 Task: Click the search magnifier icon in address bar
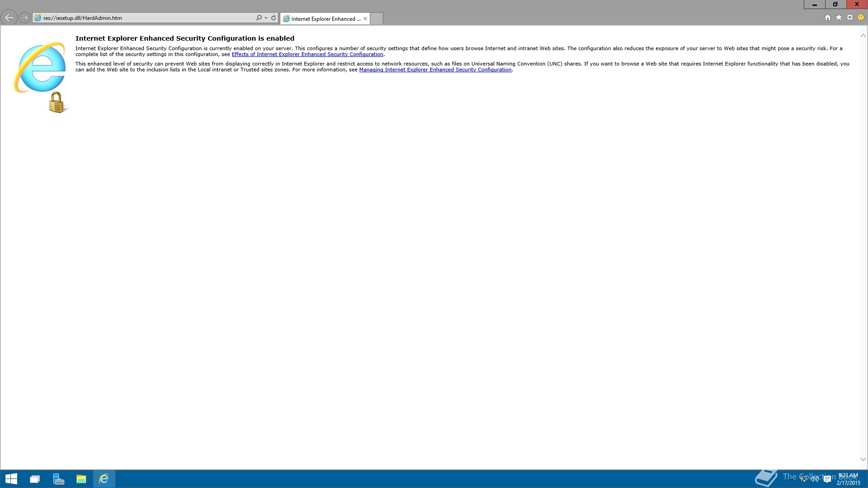tap(259, 18)
